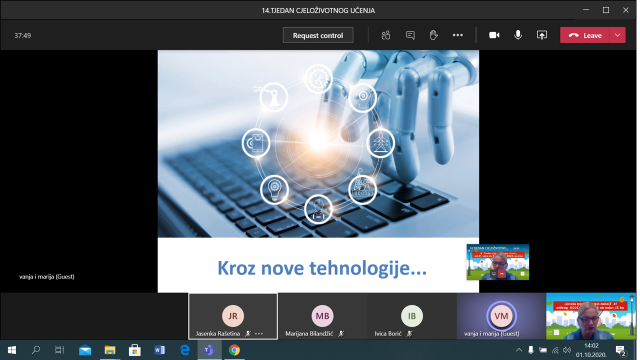640x360 pixels.
Task: Raise your hand in the meeting
Action: click(433, 36)
